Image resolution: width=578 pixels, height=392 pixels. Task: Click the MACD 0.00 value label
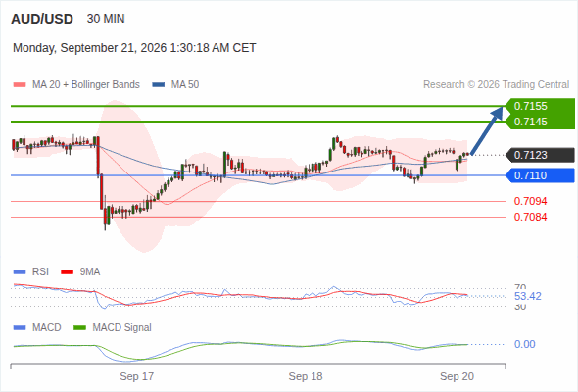(524, 344)
